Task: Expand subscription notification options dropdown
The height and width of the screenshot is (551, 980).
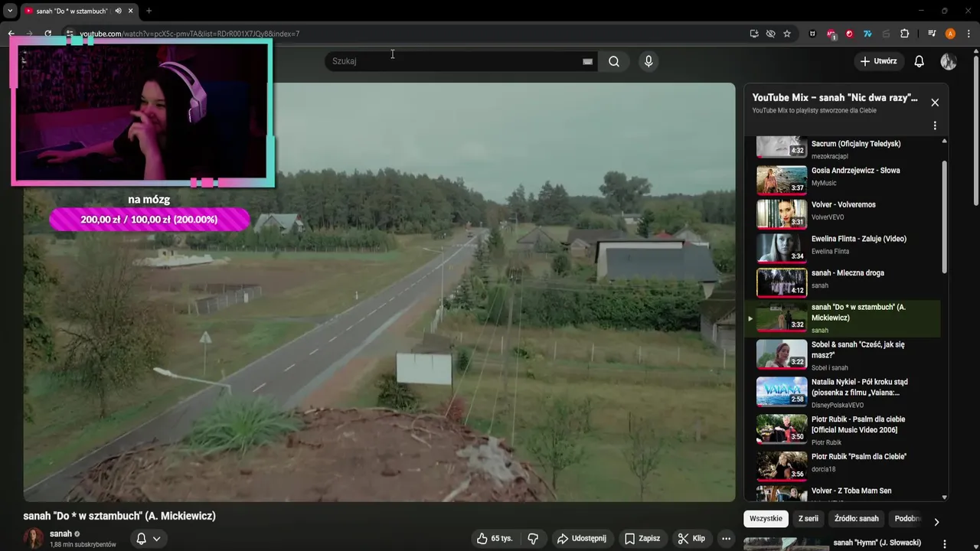Action: pos(156,539)
